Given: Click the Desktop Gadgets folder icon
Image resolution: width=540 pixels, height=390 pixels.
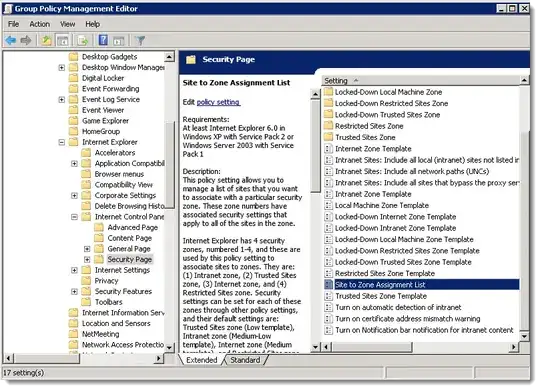Looking at the screenshot, I should coord(73,57).
